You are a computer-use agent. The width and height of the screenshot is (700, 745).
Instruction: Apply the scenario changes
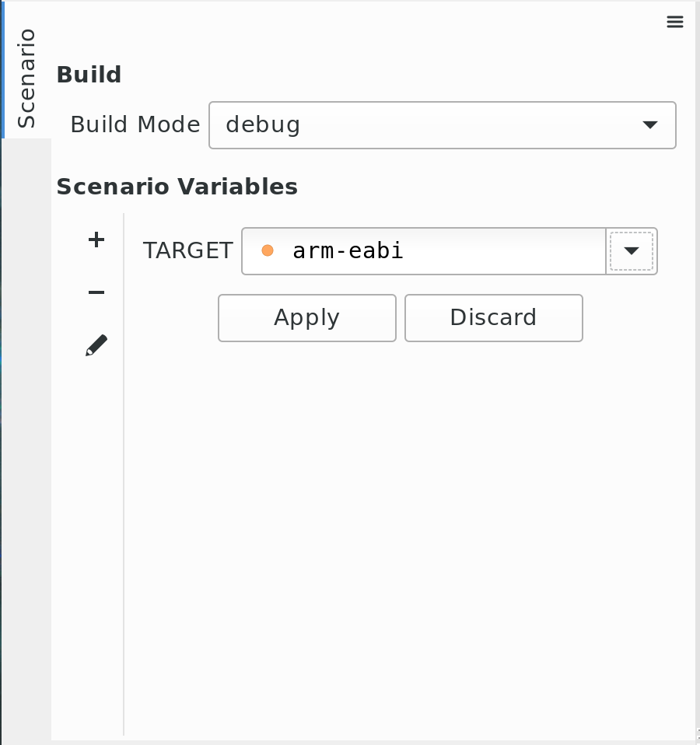pyautogui.click(x=307, y=318)
